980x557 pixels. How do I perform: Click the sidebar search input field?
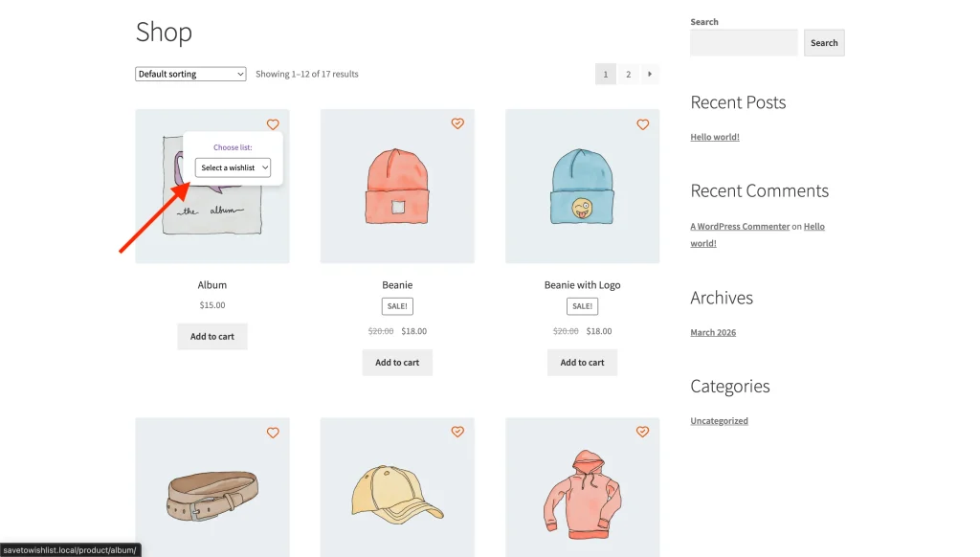[x=744, y=42]
